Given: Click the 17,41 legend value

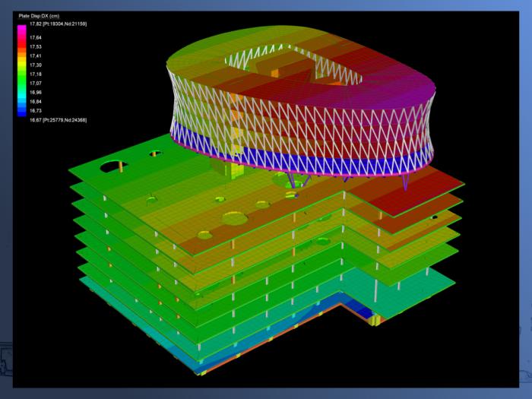Looking at the screenshot, I should click(36, 55).
